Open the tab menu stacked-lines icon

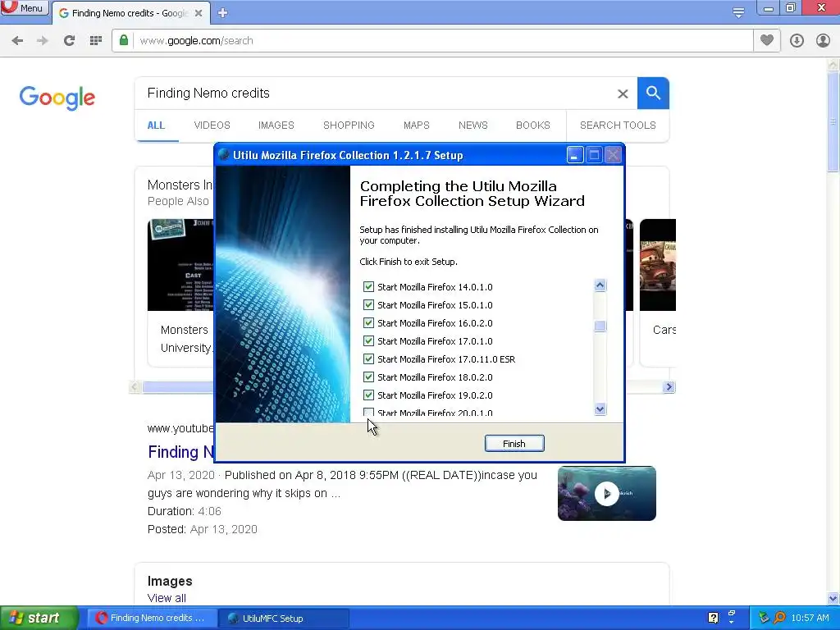[x=738, y=12]
